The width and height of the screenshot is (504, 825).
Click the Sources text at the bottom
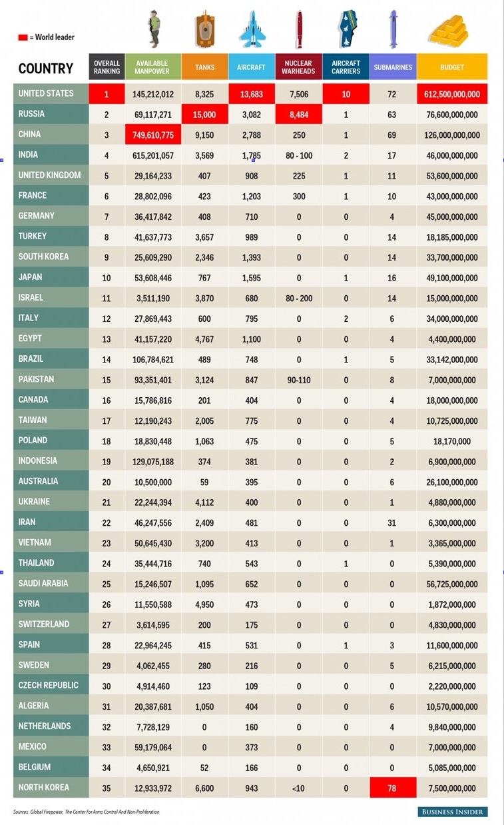[x=87, y=812]
